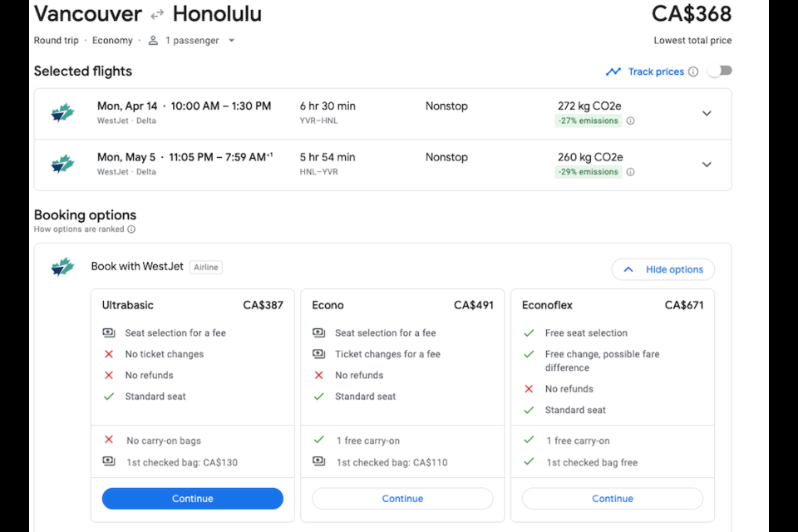Expand the Mon, Apr 14 flight details

coord(707,113)
